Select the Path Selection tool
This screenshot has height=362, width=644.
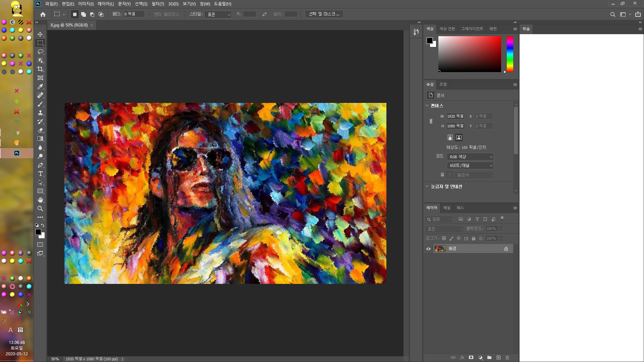coord(40,182)
